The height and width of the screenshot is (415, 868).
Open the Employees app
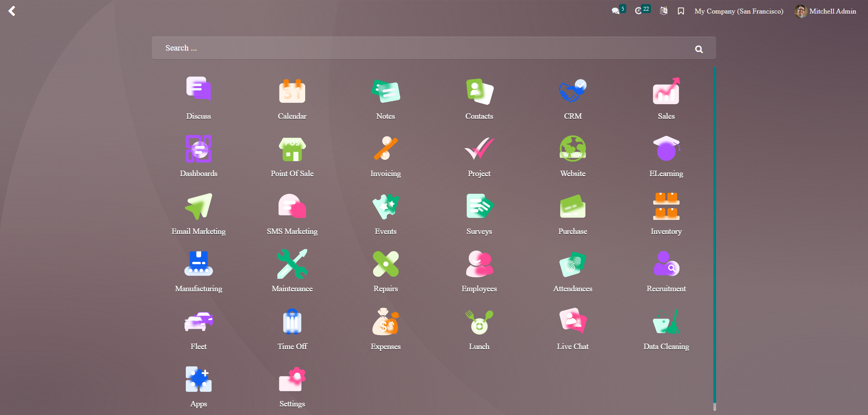tap(479, 270)
